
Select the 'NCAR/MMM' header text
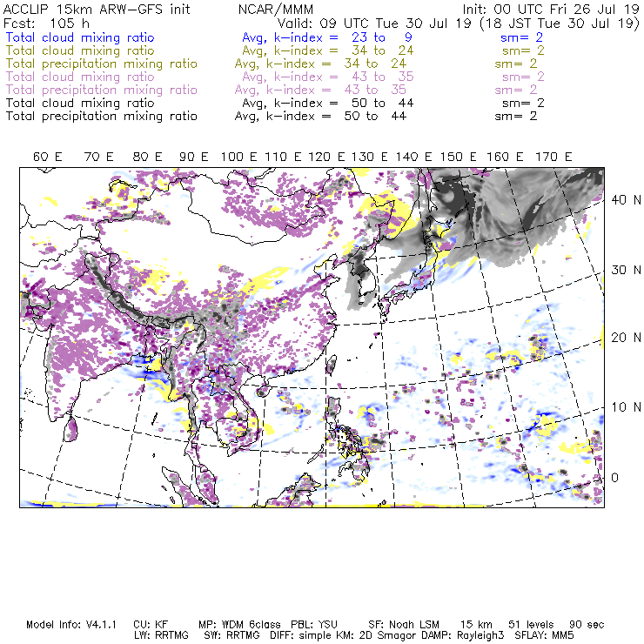tap(276, 10)
